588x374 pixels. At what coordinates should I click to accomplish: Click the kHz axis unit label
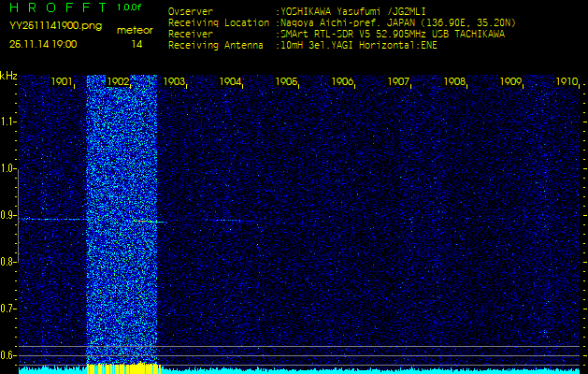[8, 76]
